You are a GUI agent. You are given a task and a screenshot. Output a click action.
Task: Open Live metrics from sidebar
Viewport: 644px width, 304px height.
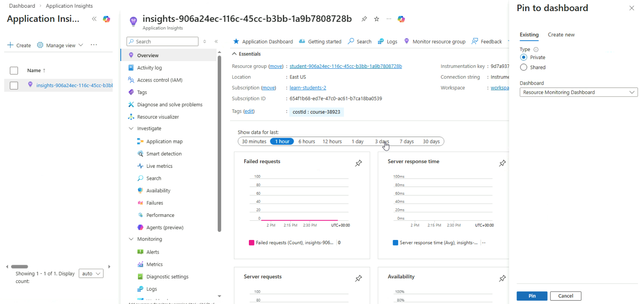point(159,166)
